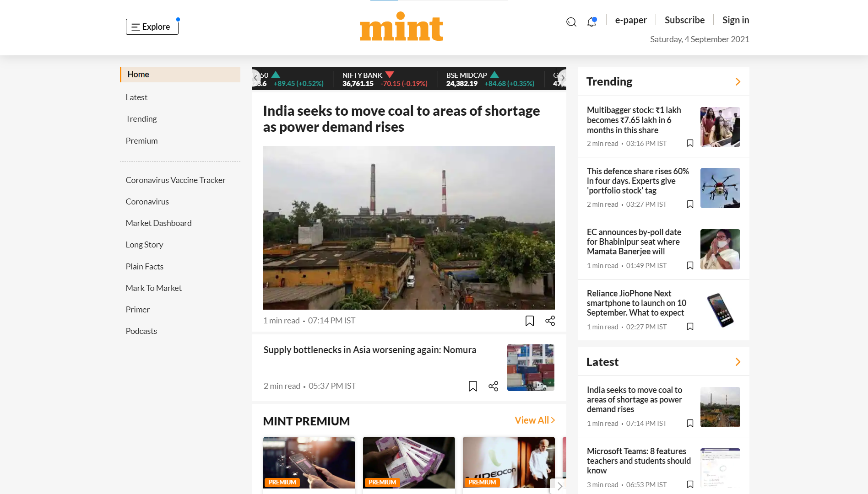
Task: Open the India seeks to move coal headline
Action: point(401,119)
